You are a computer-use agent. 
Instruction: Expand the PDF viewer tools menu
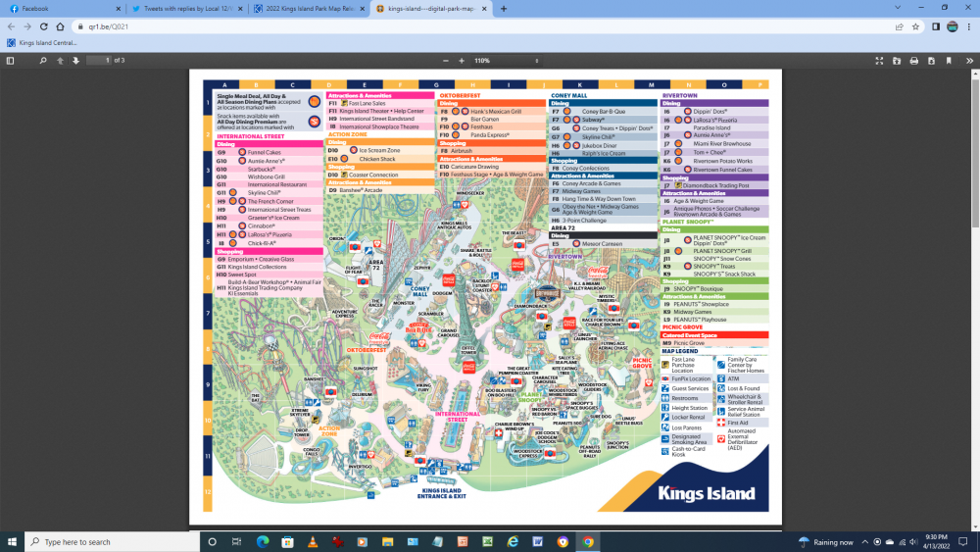click(967, 61)
